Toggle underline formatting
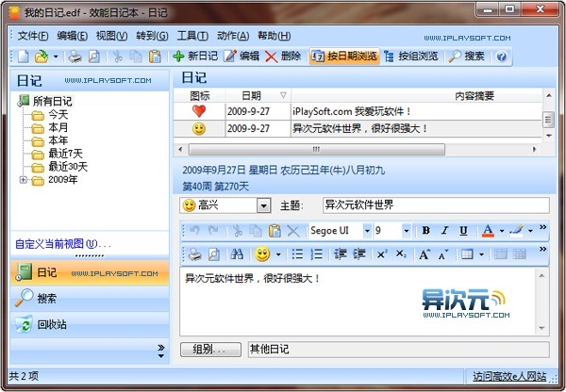The width and height of the screenshot is (566, 392). click(x=463, y=231)
